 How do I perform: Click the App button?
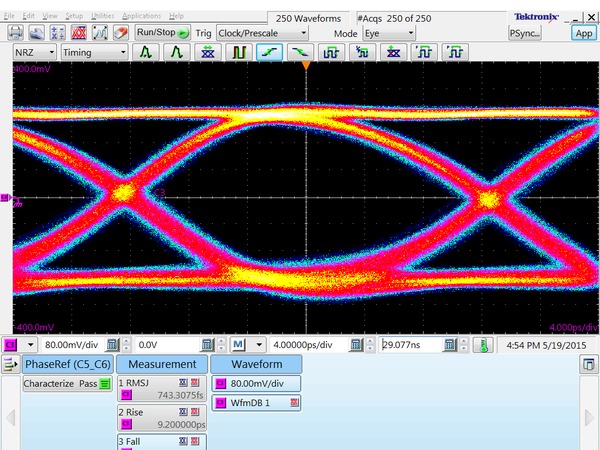click(583, 33)
